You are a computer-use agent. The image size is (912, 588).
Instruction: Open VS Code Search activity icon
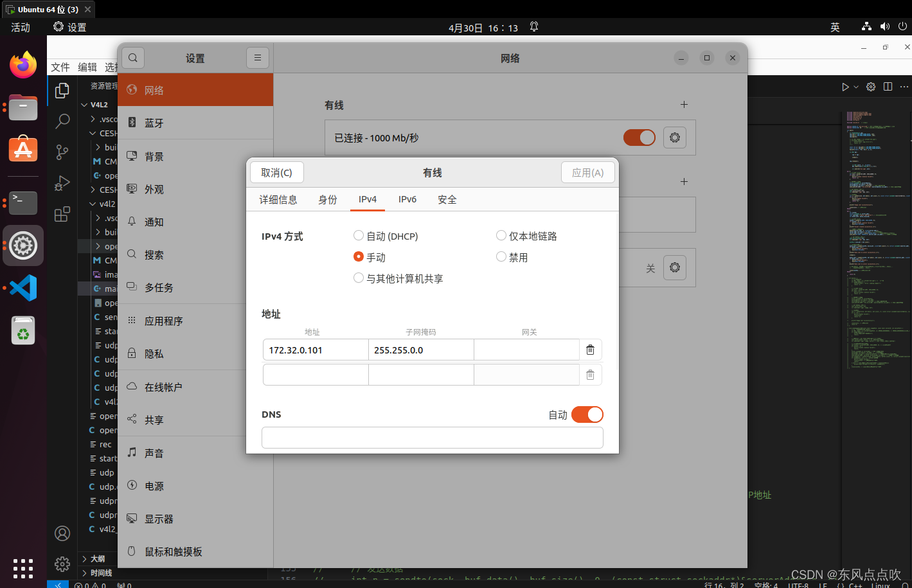[x=62, y=121]
